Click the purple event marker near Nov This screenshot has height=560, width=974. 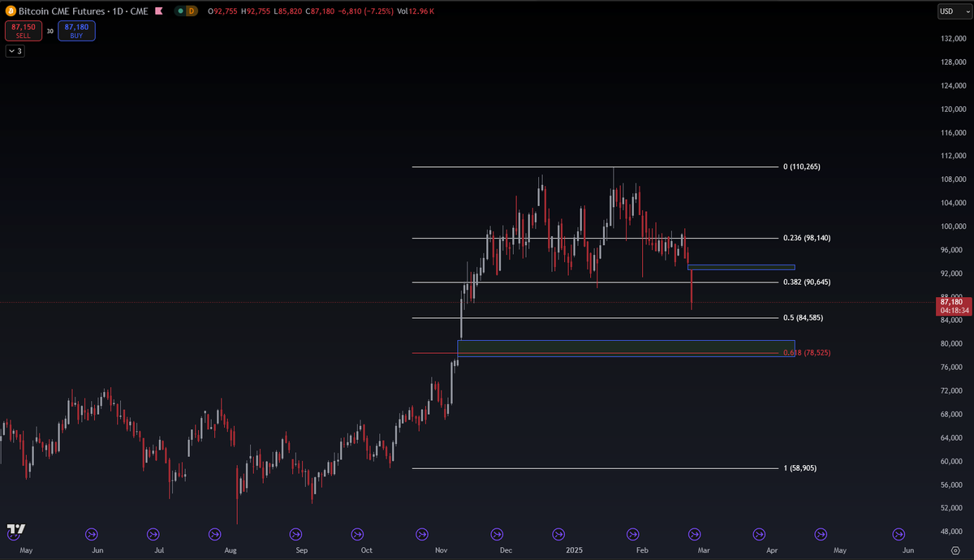tap(421, 534)
